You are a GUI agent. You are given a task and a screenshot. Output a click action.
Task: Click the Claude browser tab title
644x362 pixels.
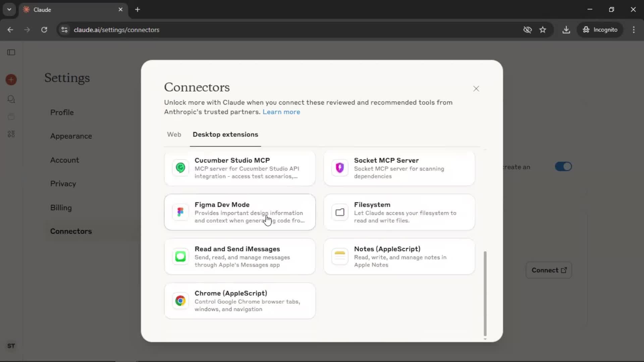pyautogui.click(x=42, y=10)
